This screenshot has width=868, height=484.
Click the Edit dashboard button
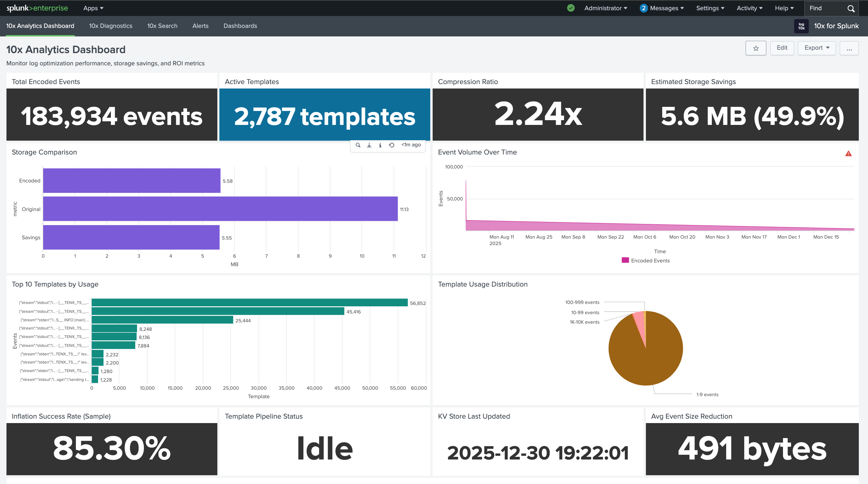click(x=782, y=48)
